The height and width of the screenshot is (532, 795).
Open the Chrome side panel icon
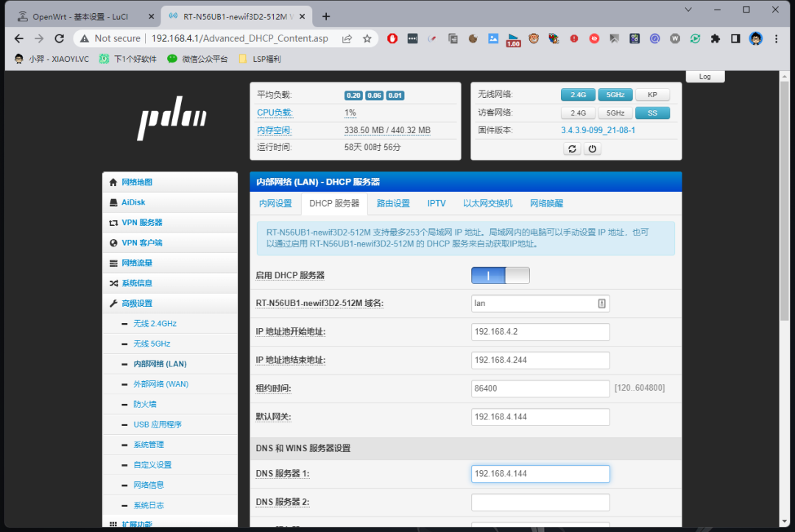coord(735,38)
